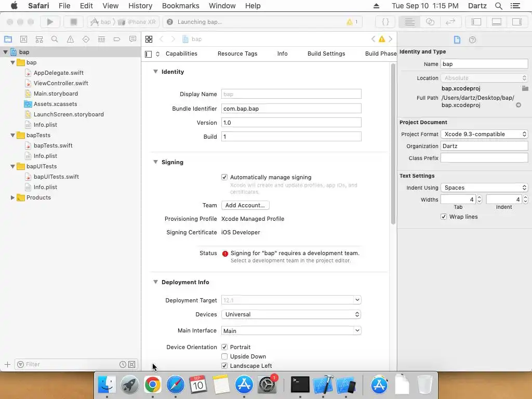The width and height of the screenshot is (532, 399).
Task: Click the Bundle Identifier field
Action: pyautogui.click(x=291, y=109)
